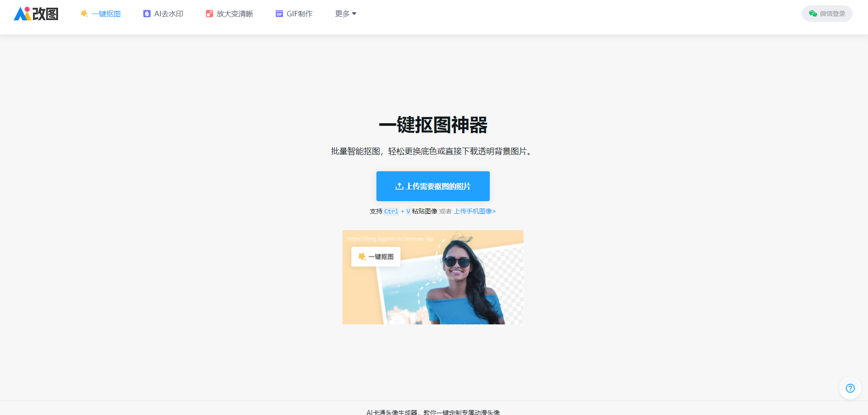Viewport: 868px width, 415px height.
Task: Follow the 上传手机图像 link
Action: pos(475,211)
